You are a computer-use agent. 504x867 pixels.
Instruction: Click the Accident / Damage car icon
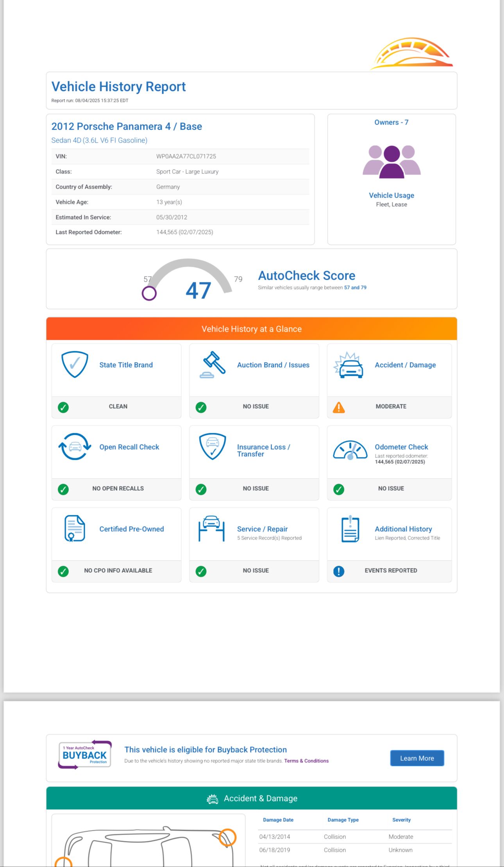[349, 365]
